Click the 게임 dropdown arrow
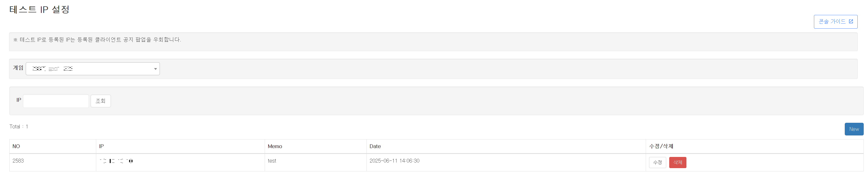Viewport: 868px width, 180px height. [x=155, y=69]
